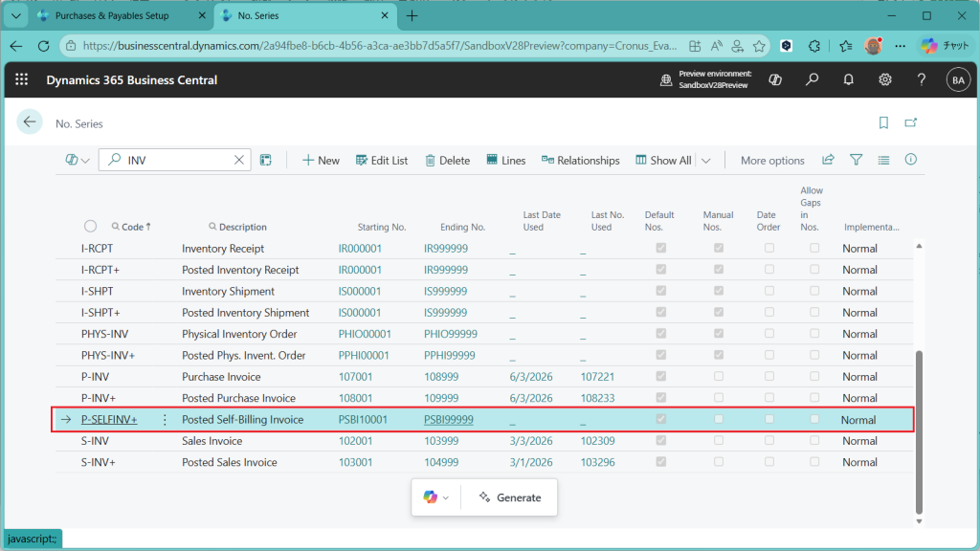Open the P-SELFINV+ code link

(x=109, y=420)
